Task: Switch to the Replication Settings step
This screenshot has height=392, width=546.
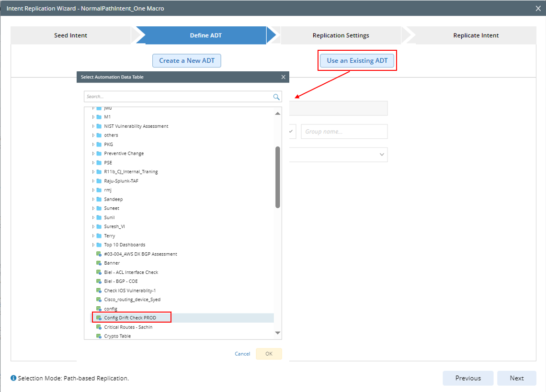Action: 341,35
